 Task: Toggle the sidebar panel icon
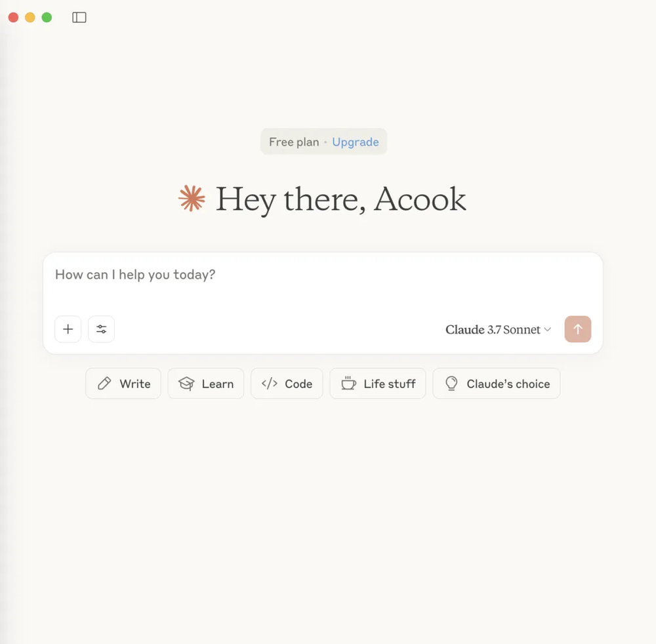[x=79, y=17]
